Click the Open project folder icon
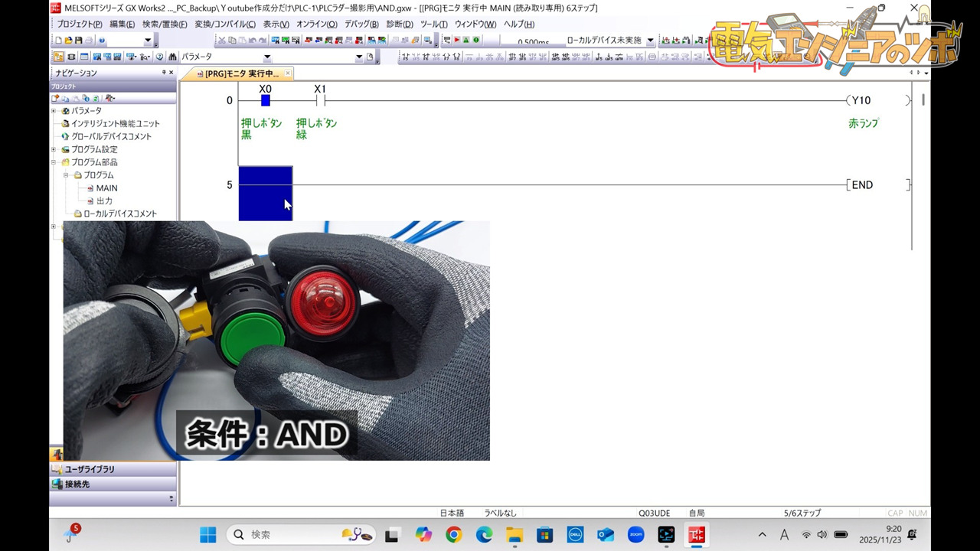The height and width of the screenshot is (551, 980). tap(68, 40)
